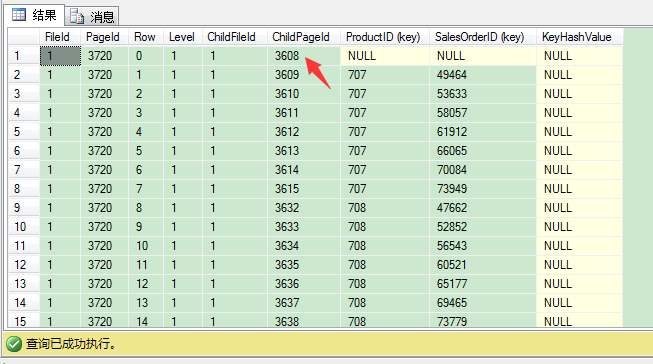The height and width of the screenshot is (364, 653).
Task: Click the NULL SalesOrderID cell in row 1
Action: [x=483, y=56]
